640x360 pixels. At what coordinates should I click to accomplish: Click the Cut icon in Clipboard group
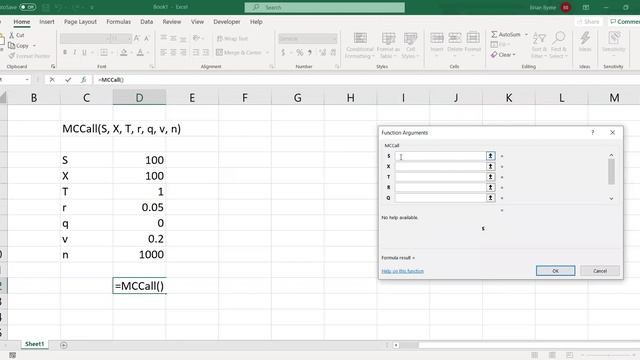coord(11,36)
